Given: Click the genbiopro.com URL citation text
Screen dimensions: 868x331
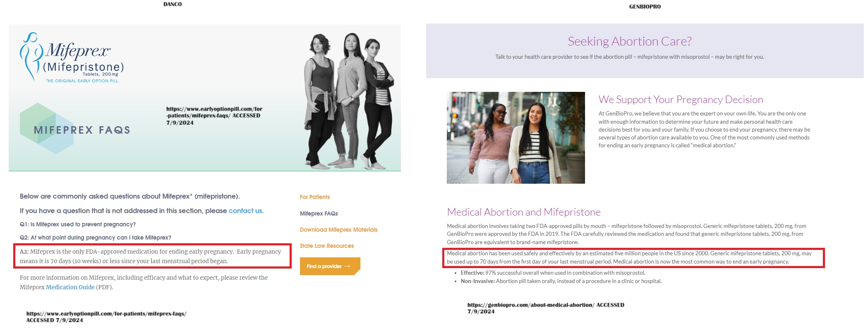Looking at the screenshot, I should [546, 308].
